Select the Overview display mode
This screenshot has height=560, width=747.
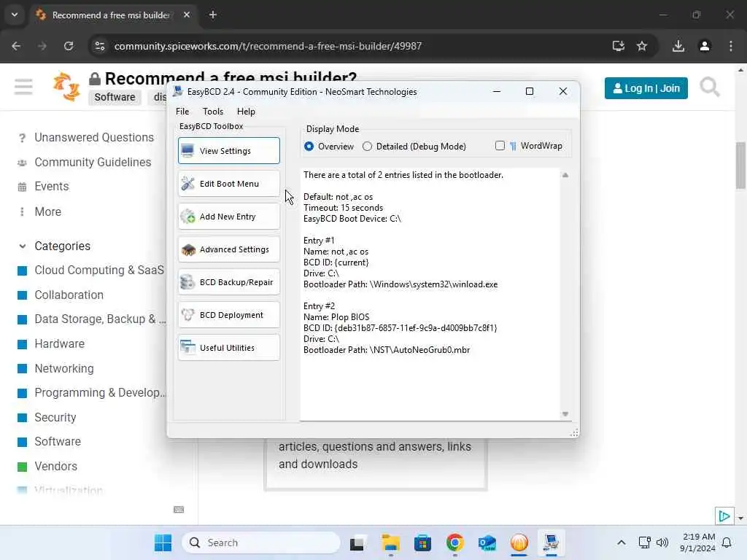[329, 146]
